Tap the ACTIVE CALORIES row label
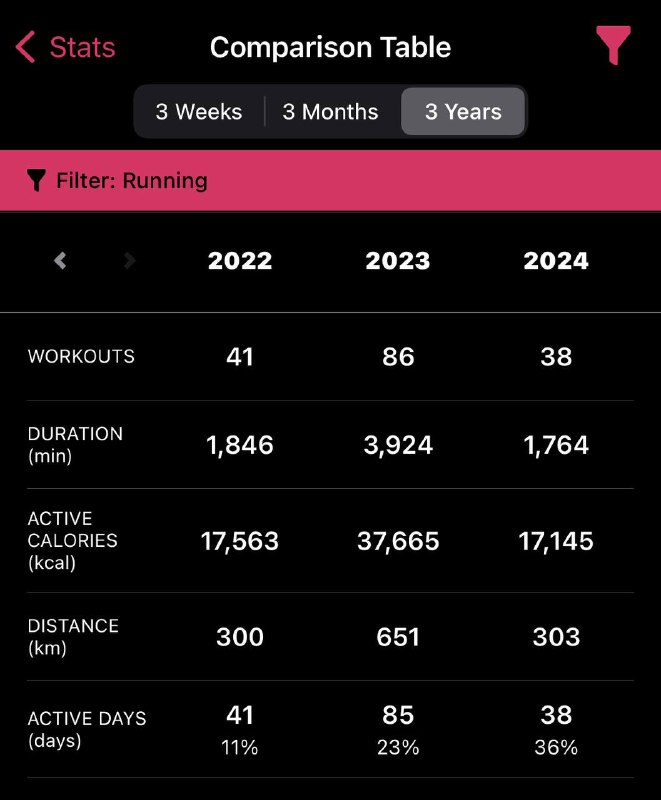 click(x=72, y=540)
